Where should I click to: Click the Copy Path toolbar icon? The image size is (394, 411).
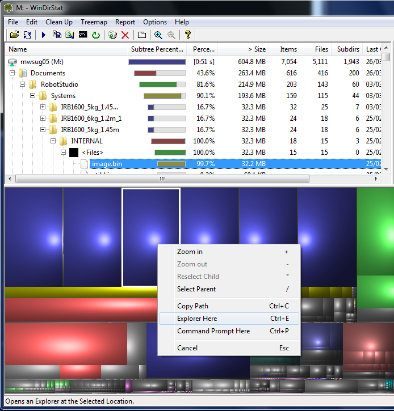click(x=57, y=35)
